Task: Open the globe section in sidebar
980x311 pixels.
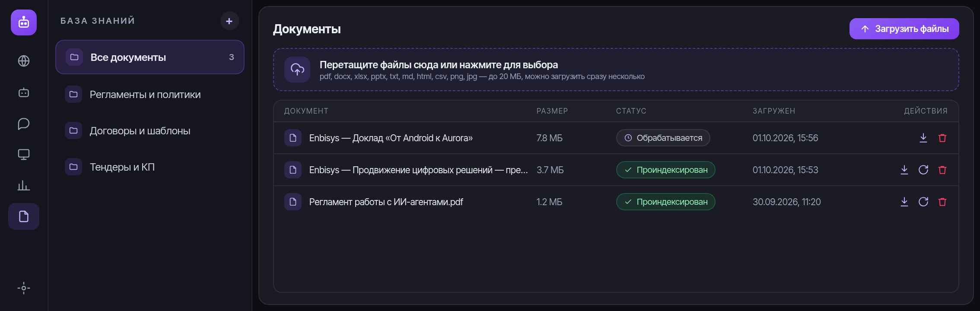Action: click(24, 61)
